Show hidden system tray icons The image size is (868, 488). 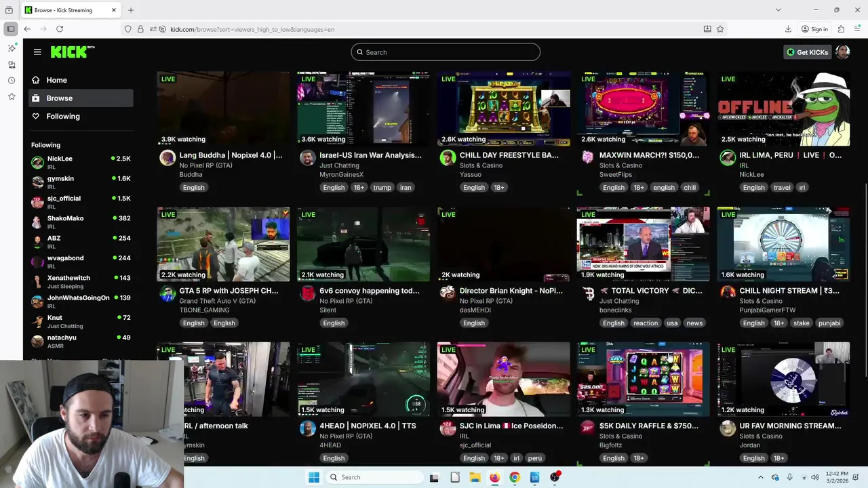pyautogui.click(x=760, y=477)
